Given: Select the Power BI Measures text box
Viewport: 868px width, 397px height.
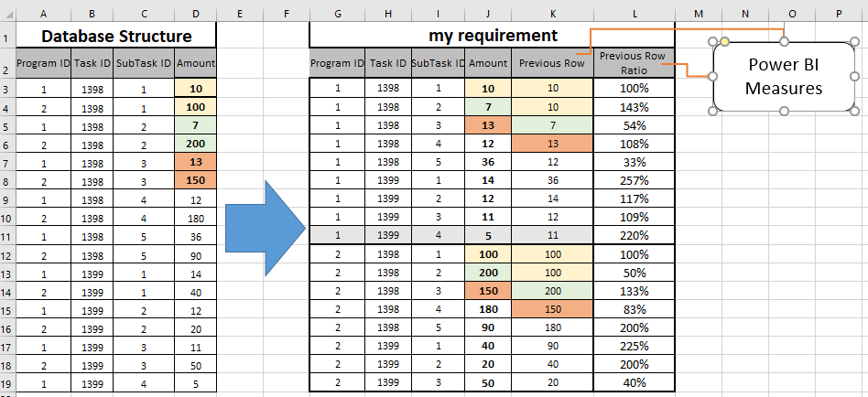Looking at the screenshot, I should 784,76.
